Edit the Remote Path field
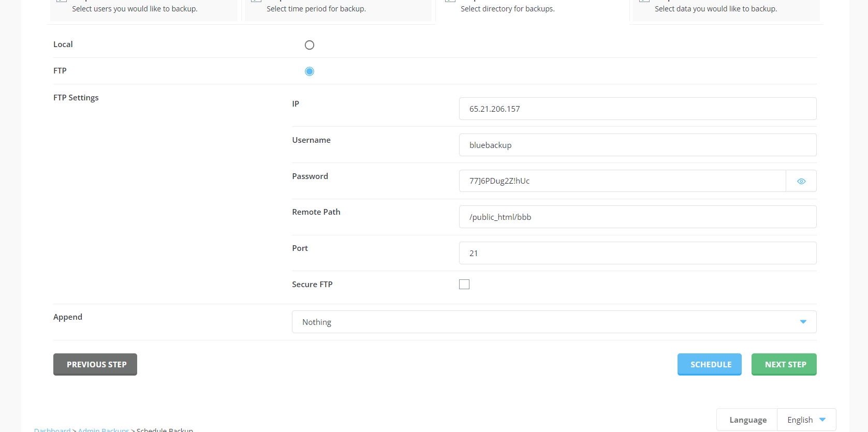This screenshot has height=432, width=868. click(637, 217)
